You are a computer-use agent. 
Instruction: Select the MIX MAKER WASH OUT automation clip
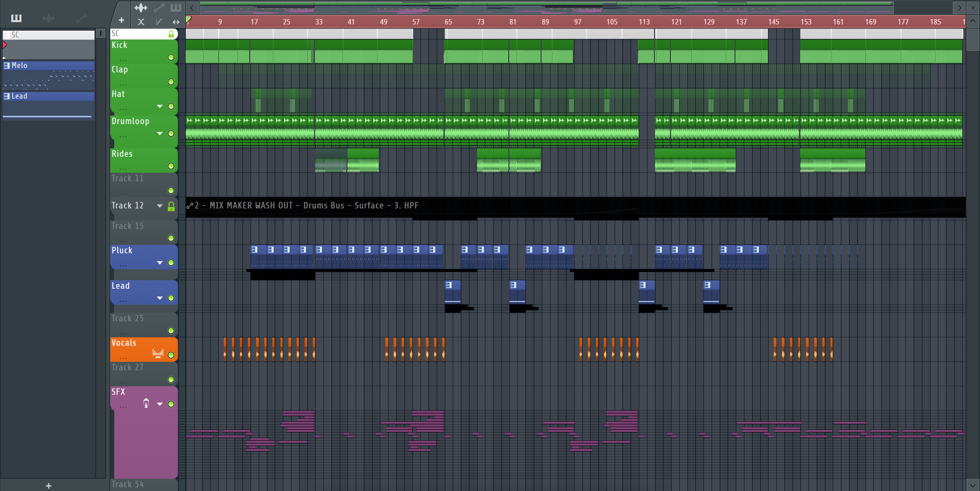(575, 207)
